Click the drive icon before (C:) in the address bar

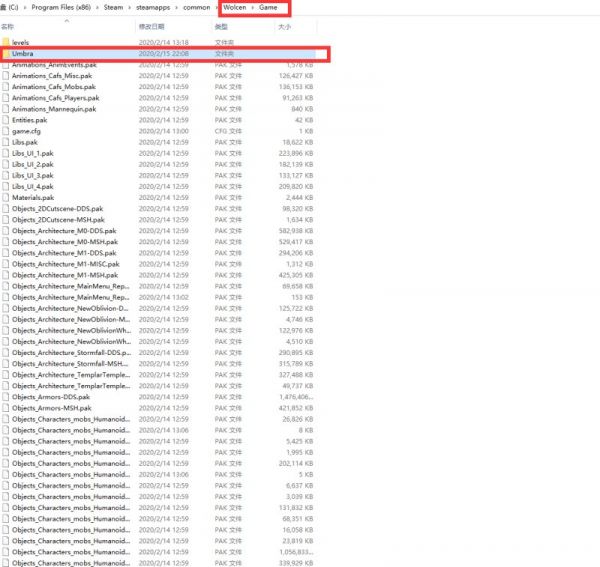point(3,7)
